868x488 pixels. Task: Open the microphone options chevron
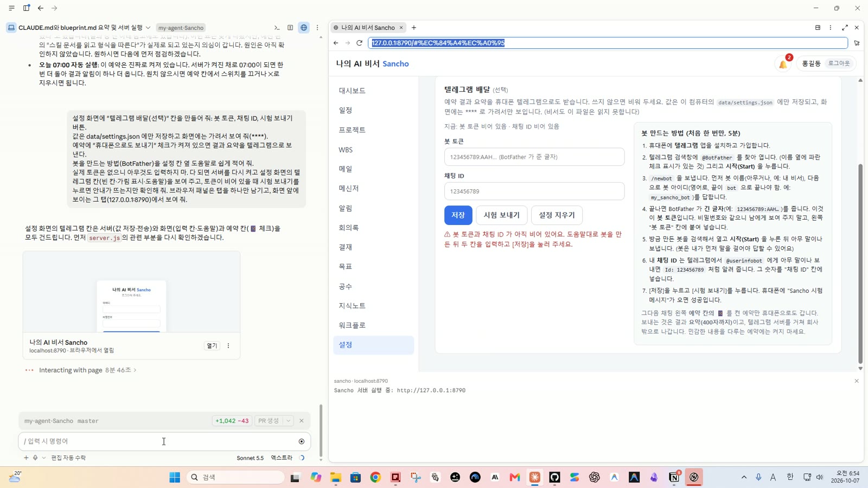44,458
